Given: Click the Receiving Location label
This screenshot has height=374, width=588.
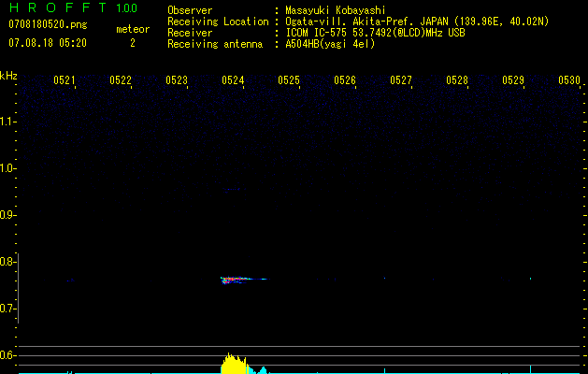Looking at the screenshot, I should point(218,22).
